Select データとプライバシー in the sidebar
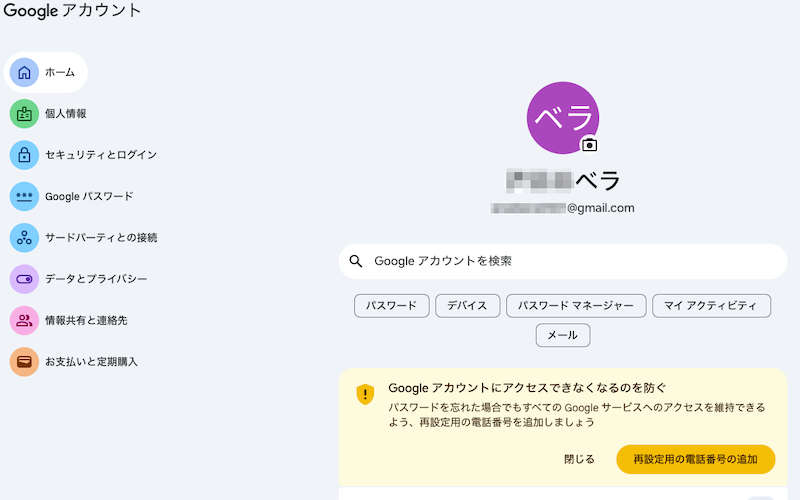This screenshot has width=800, height=500. 96,279
